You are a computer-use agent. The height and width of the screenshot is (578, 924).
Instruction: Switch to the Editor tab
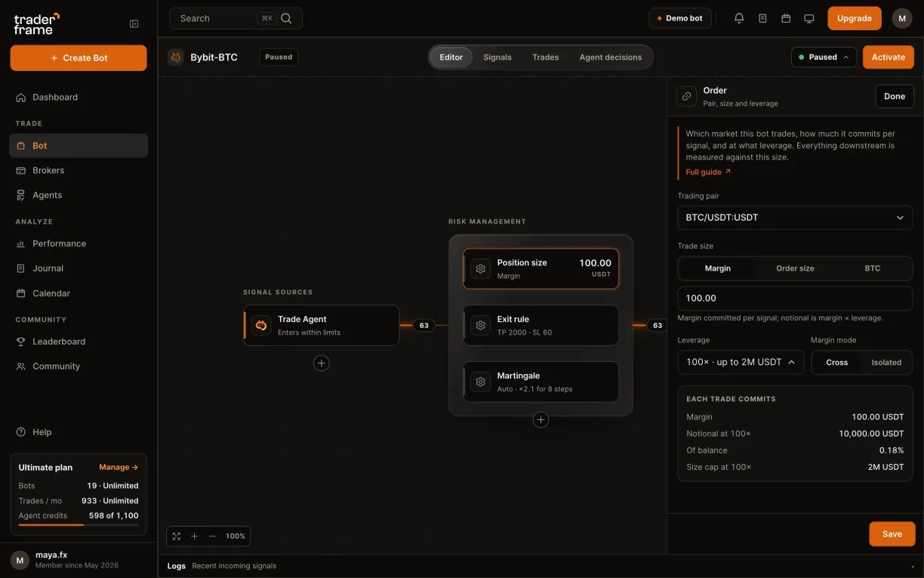coord(451,57)
